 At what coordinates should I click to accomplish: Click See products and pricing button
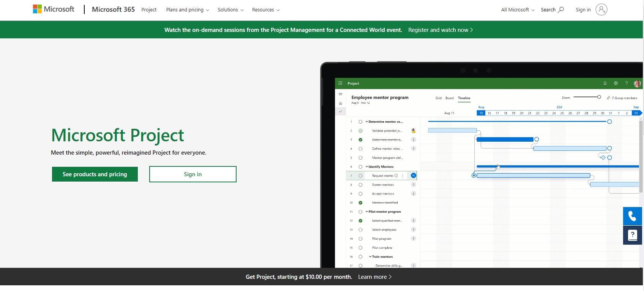click(x=95, y=174)
